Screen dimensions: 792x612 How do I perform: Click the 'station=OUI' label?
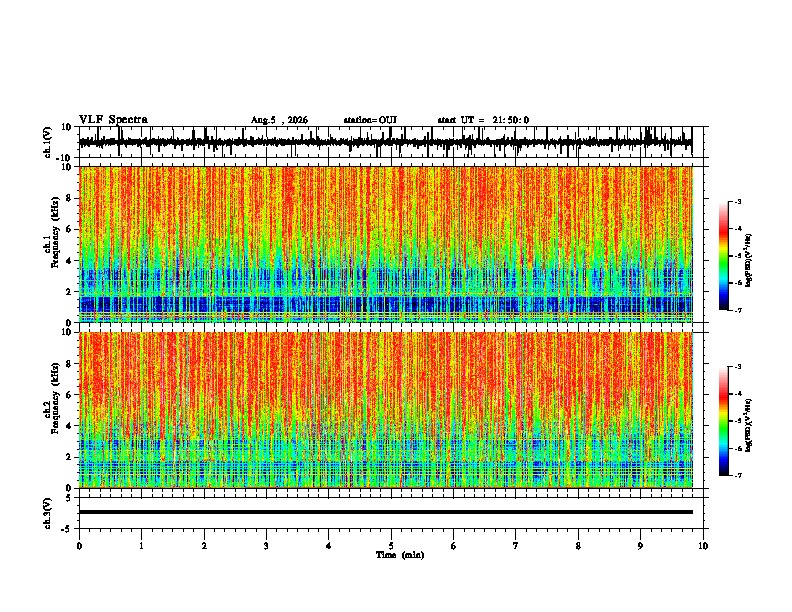[370, 120]
